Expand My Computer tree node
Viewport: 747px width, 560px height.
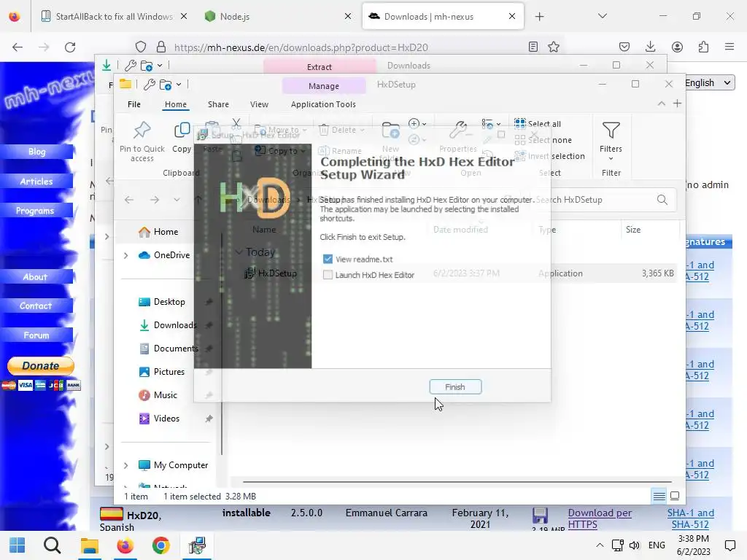click(x=125, y=466)
